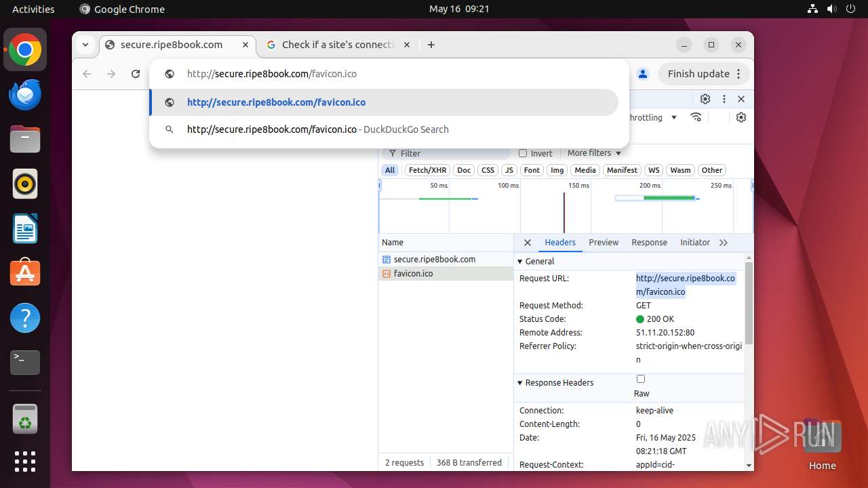Toggle the Invert filter checkbox
Image resolution: width=868 pixels, height=488 pixels.
pos(523,153)
